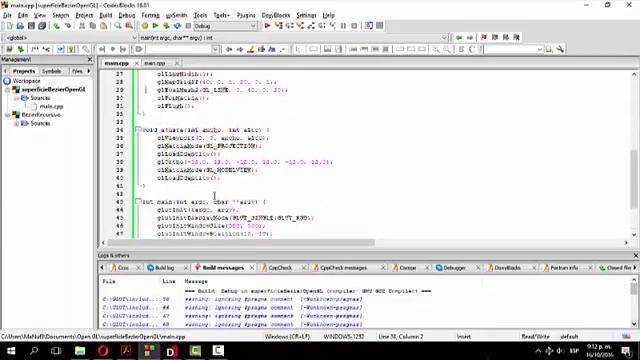Image resolution: width=640 pixels, height=360 pixels.
Task: Switch to the Files tab in Management
Action: 77,71
